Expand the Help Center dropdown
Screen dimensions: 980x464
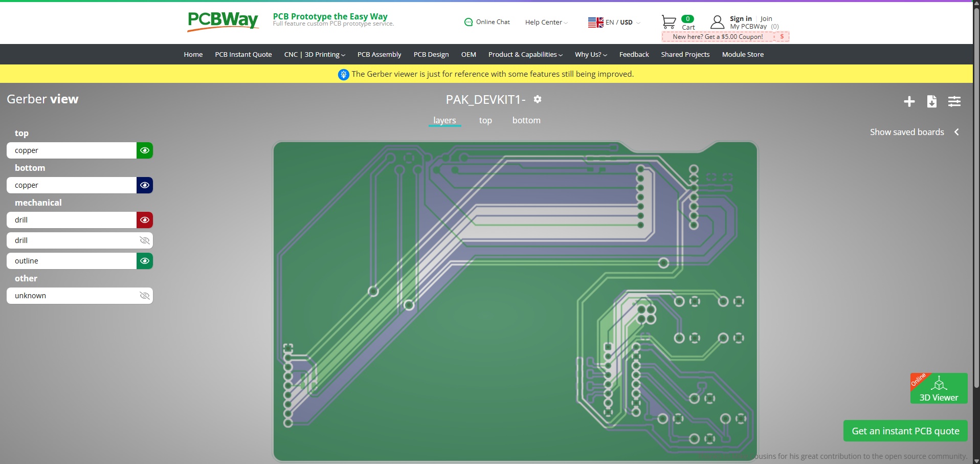click(x=546, y=23)
